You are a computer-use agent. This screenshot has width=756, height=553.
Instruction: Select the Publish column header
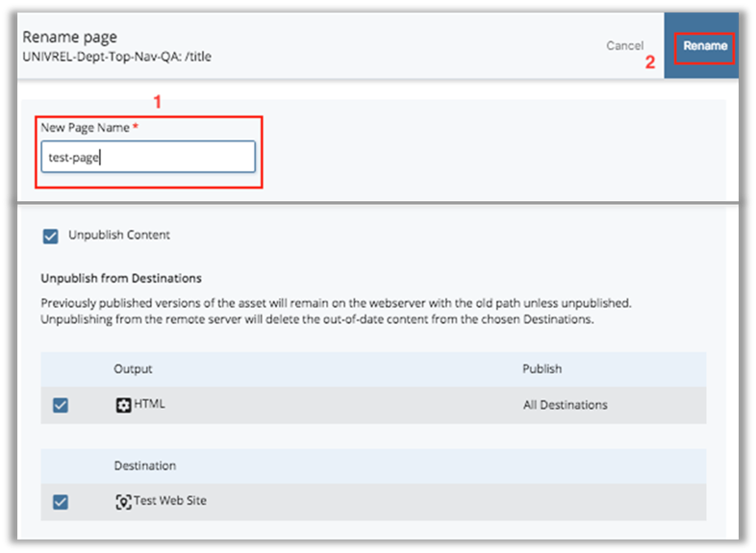(x=542, y=369)
